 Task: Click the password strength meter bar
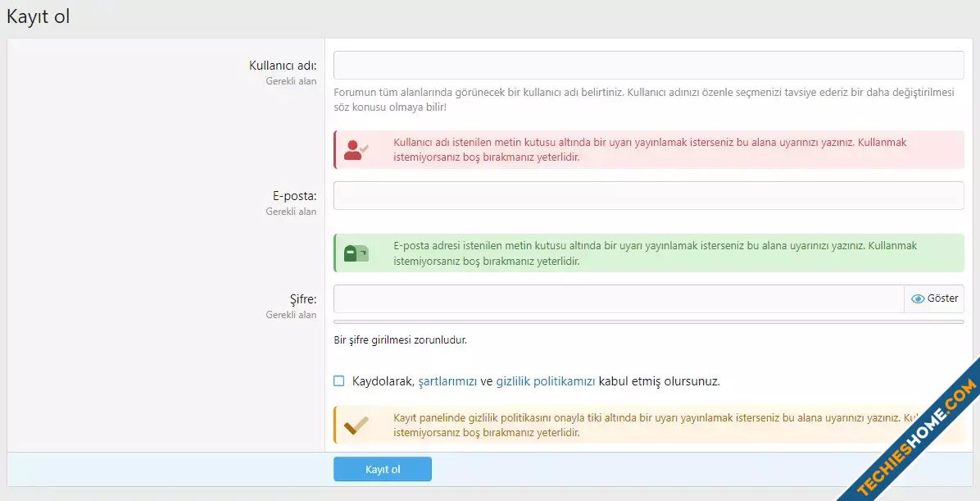649,322
